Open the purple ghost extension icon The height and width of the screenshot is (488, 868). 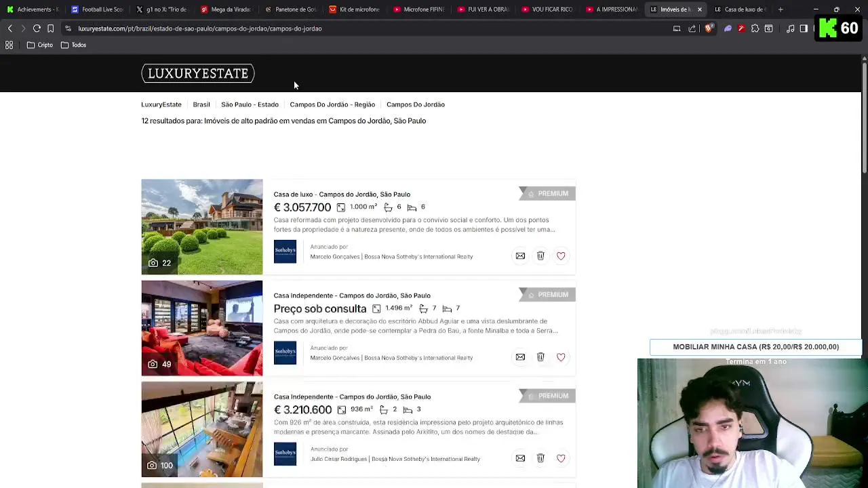point(728,28)
